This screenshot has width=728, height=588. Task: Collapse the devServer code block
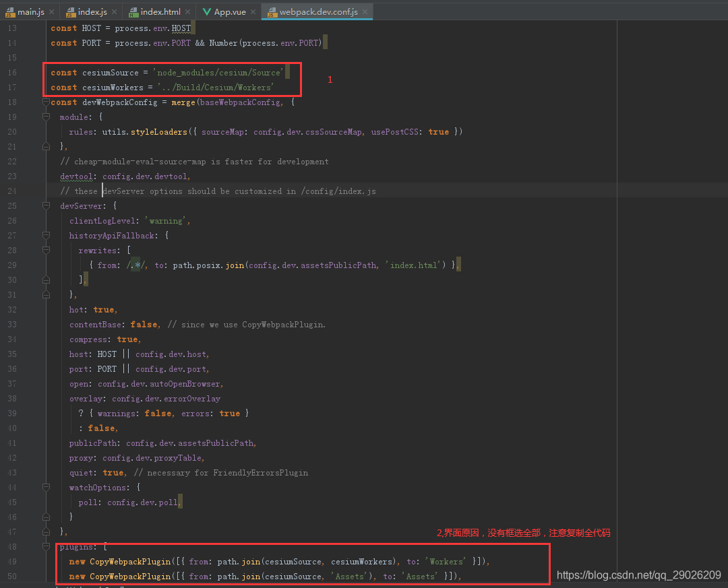point(46,205)
